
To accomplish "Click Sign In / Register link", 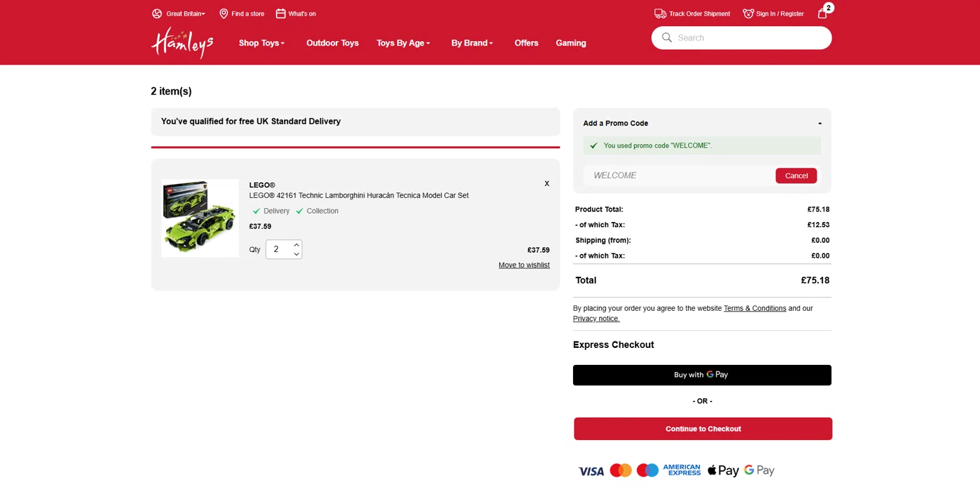I will pos(780,14).
